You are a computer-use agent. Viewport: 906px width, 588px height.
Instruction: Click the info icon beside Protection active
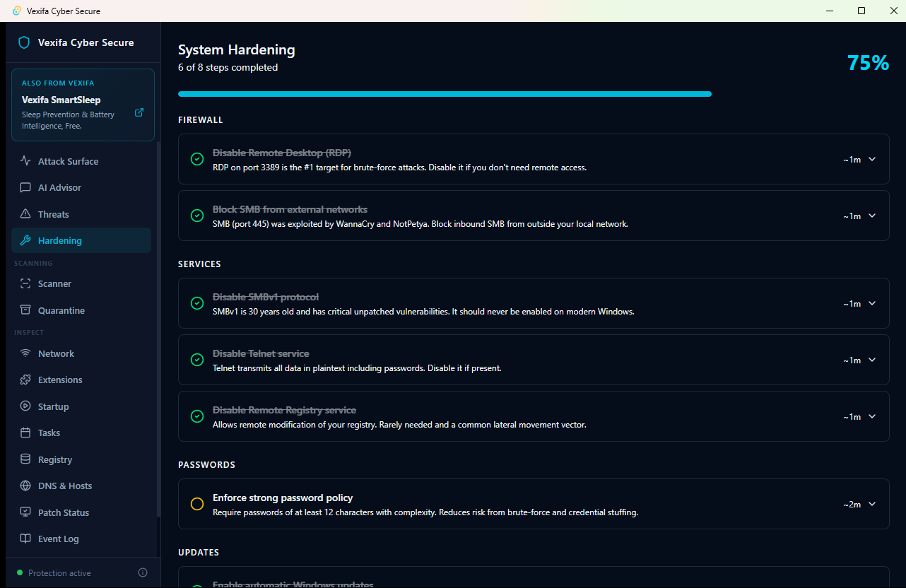[x=143, y=572]
